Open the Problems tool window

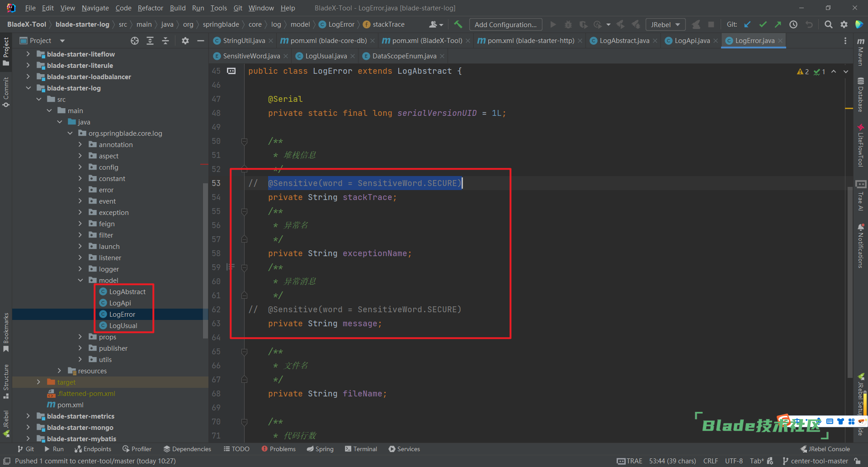point(278,449)
